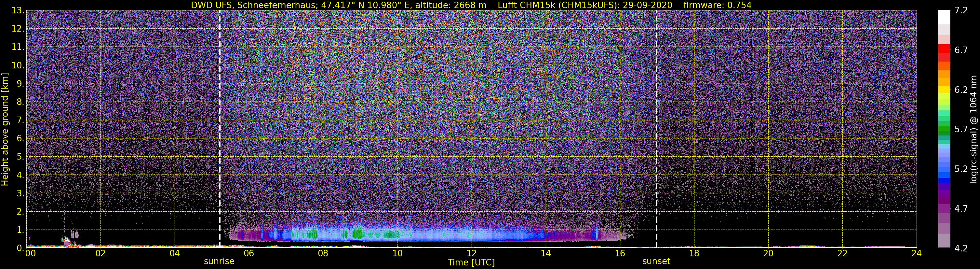The width and height of the screenshot is (980, 269).
Task: Click height axis tick label 10.
Action: pos(18,65)
